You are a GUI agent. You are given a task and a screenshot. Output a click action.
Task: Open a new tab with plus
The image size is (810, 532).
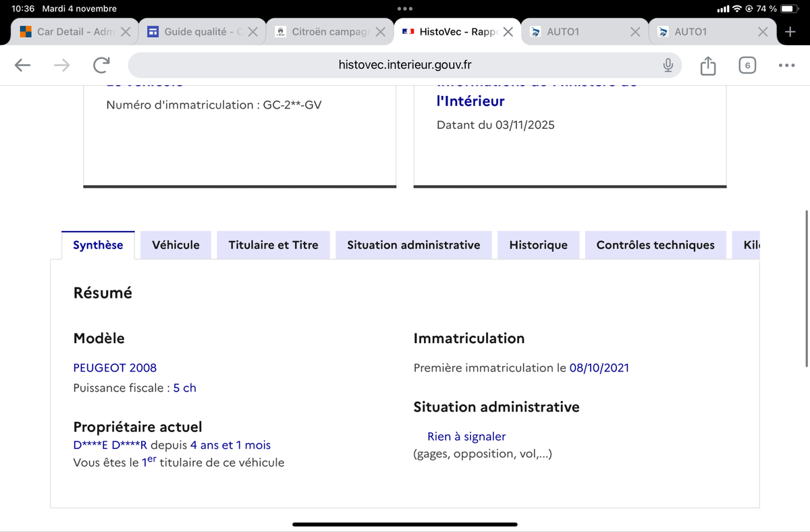click(790, 32)
